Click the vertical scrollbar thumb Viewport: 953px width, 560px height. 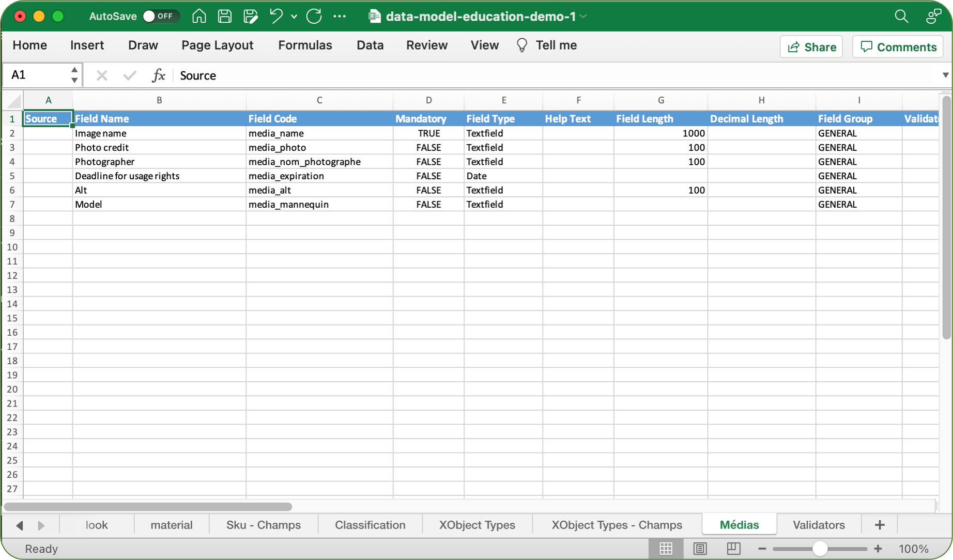coord(946,217)
